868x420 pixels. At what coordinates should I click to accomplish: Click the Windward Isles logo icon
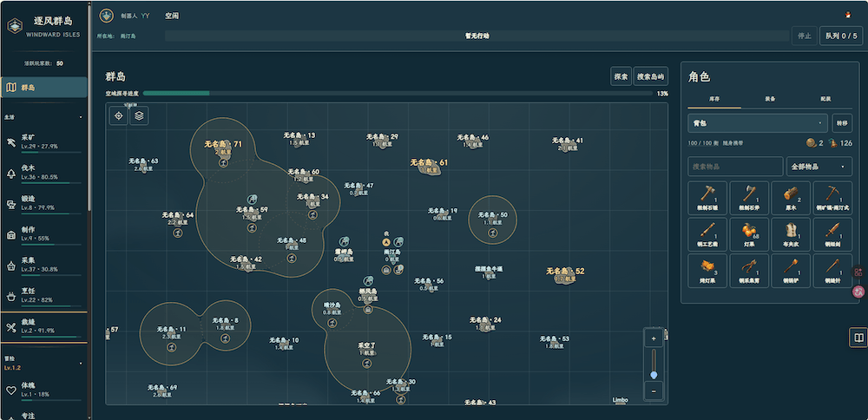pyautogui.click(x=15, y=25)
